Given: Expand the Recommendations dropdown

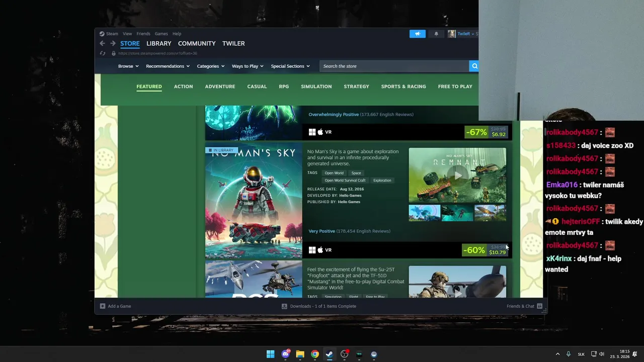Looking at the screenshot, I should coord(168,66).
